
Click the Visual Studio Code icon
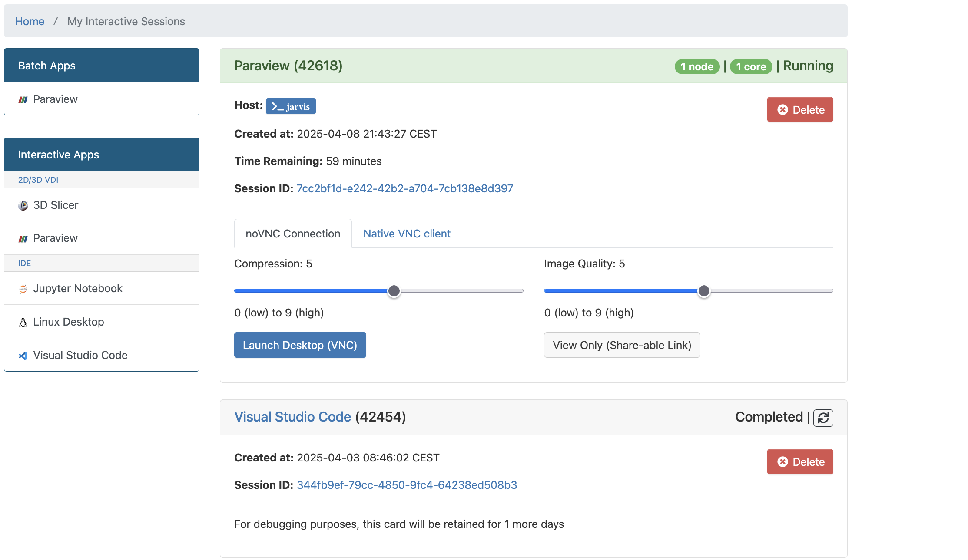23,356
